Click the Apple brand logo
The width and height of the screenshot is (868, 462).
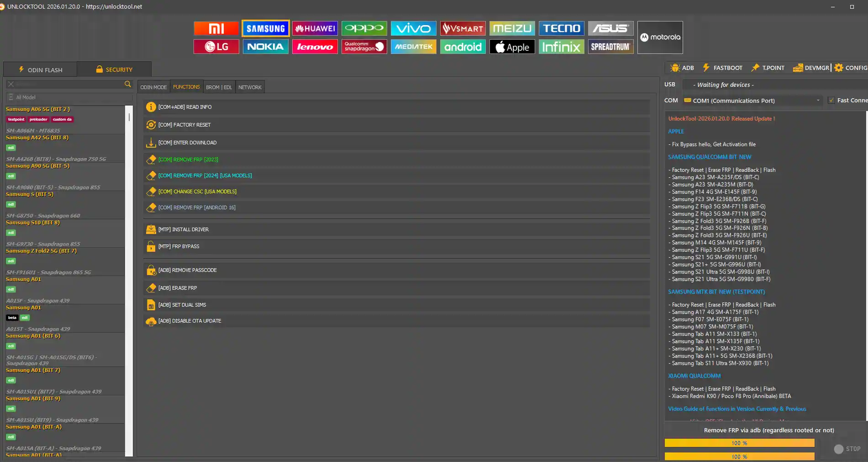512,47
